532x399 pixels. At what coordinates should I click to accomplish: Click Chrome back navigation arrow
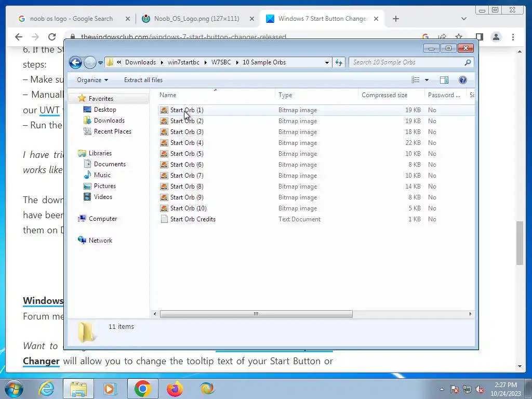[19, 37]
